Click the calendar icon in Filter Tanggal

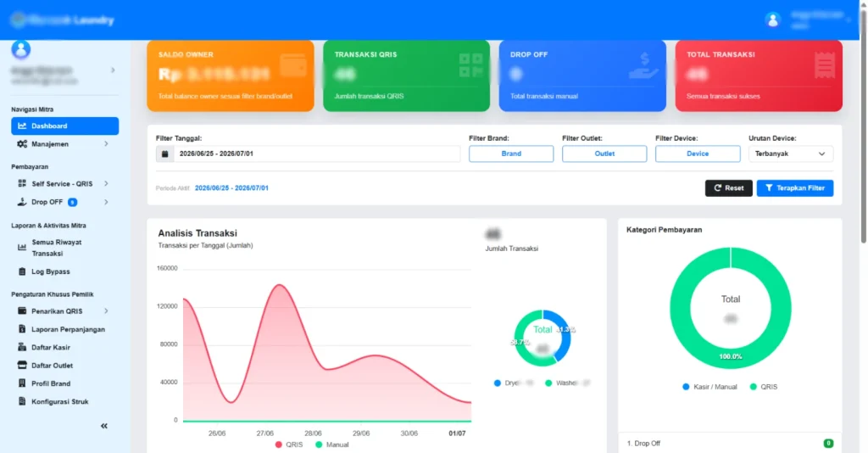165,154
